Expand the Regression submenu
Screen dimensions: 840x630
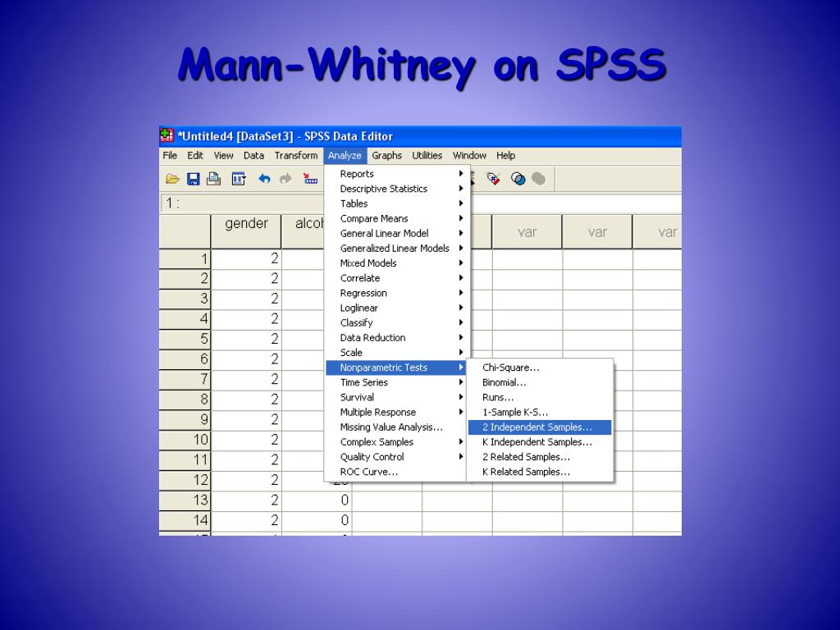pos(397,293)
